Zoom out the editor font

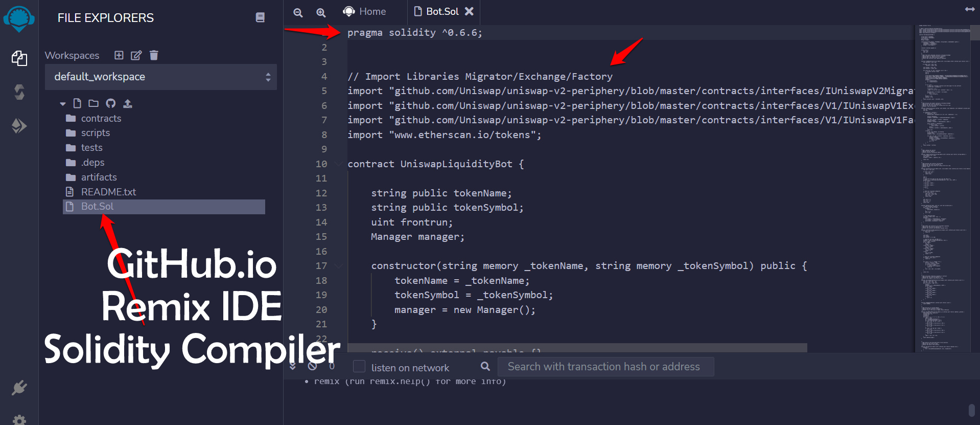pos(298,12)
